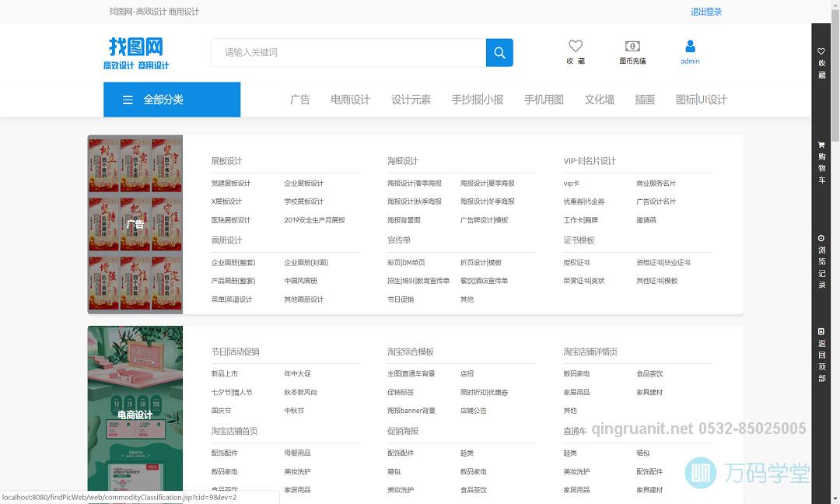Click the blue search magnifier icon
Screen dimensions: 840x504
pos(499,52)
